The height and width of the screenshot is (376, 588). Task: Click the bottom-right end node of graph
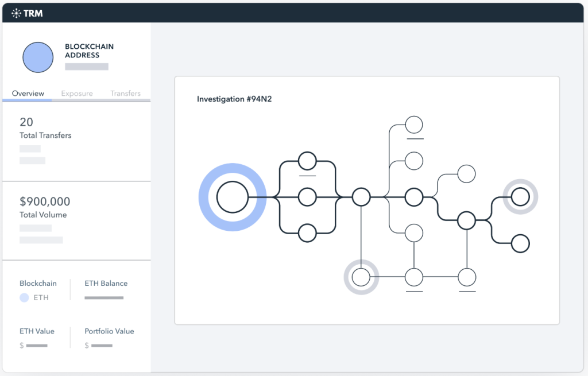[x=520, y=243]
